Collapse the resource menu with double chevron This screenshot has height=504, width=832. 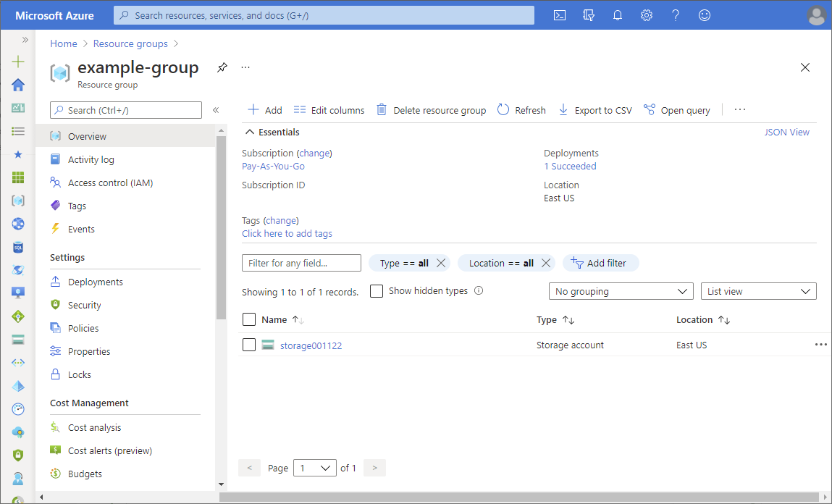[216, 110]
